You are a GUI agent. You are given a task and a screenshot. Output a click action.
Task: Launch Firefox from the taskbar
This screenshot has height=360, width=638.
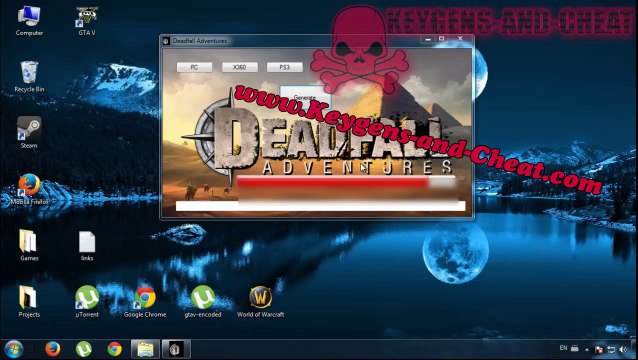[52, 349]
